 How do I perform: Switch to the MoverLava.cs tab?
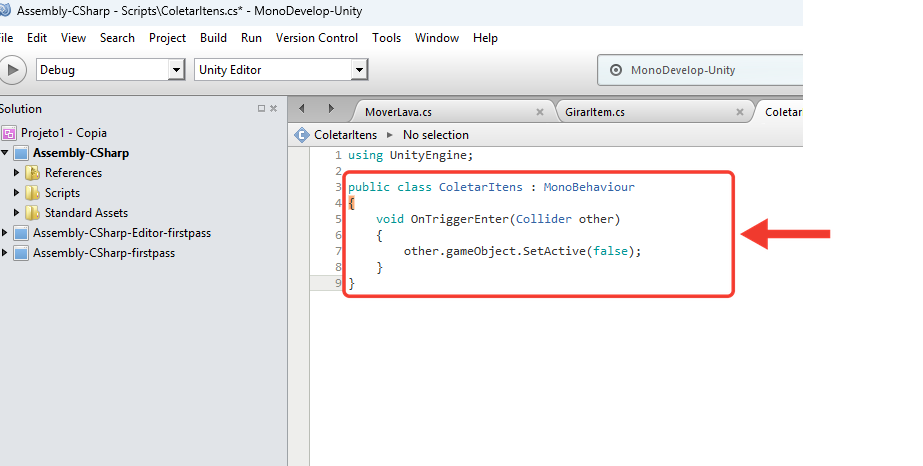[x=398, y=112]
